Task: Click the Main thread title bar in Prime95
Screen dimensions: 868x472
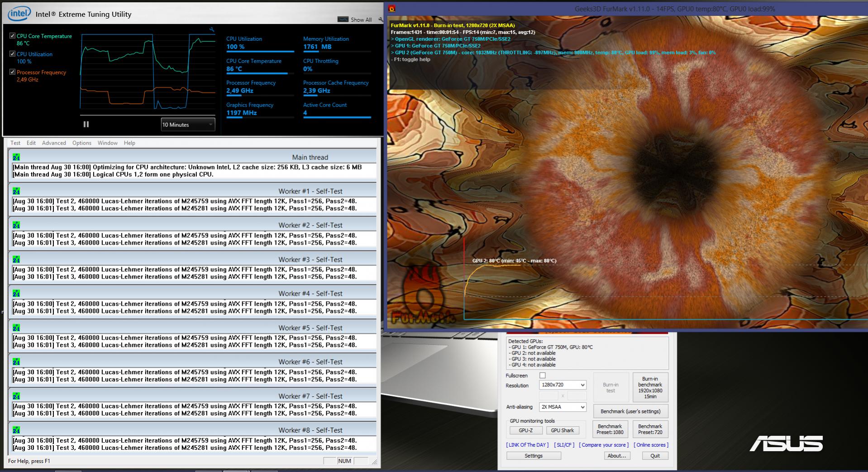Action: pos(193,157)
